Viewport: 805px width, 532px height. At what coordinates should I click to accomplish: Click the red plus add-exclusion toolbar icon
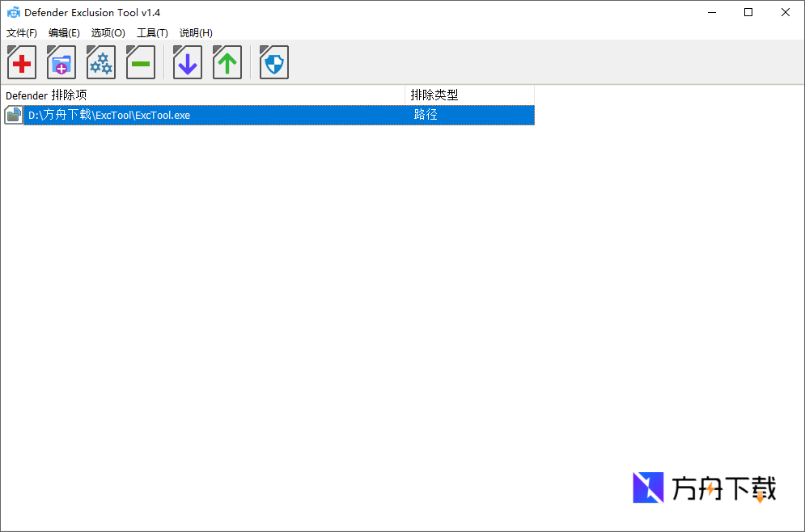point(21,62)
